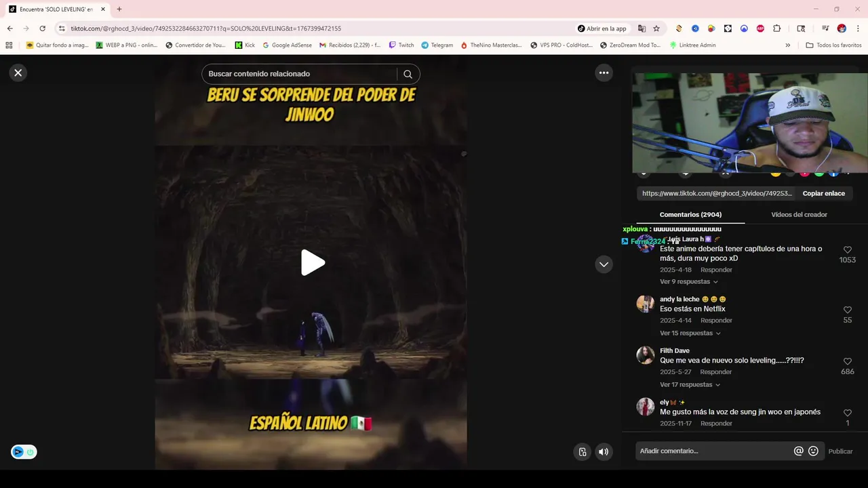Open the 'Telegram' bookmark
The height and width of the screenshot is (488, 868).
click(x=437, y=45)
